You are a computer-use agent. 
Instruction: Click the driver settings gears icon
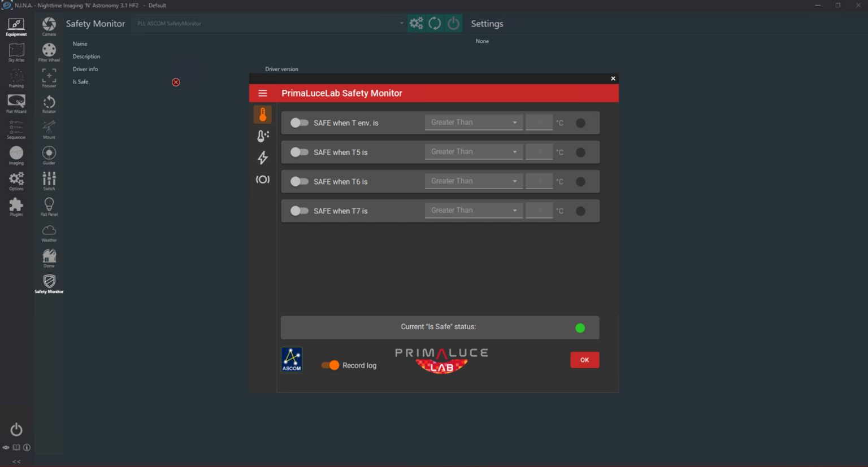(416, 23)
